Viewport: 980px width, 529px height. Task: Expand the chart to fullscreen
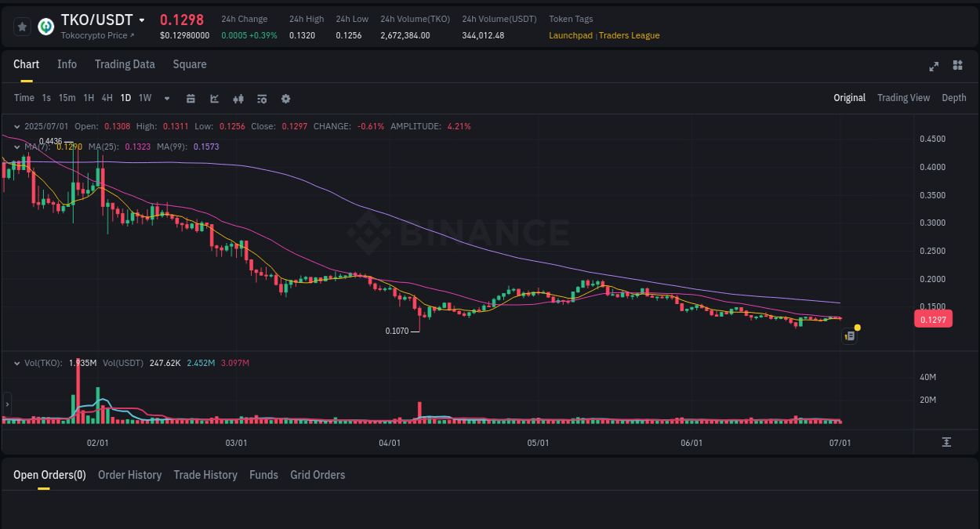tap(934, 67)
